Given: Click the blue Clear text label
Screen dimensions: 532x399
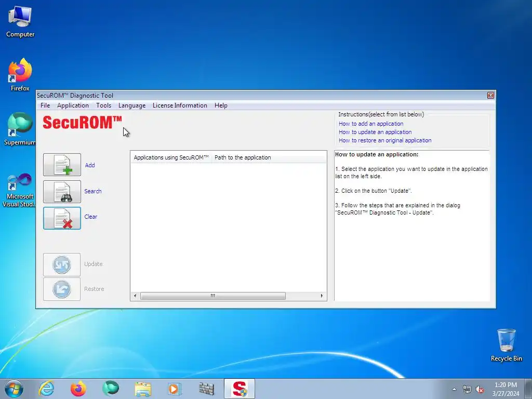Looking at the screenshot, I should tap(90, 217).
